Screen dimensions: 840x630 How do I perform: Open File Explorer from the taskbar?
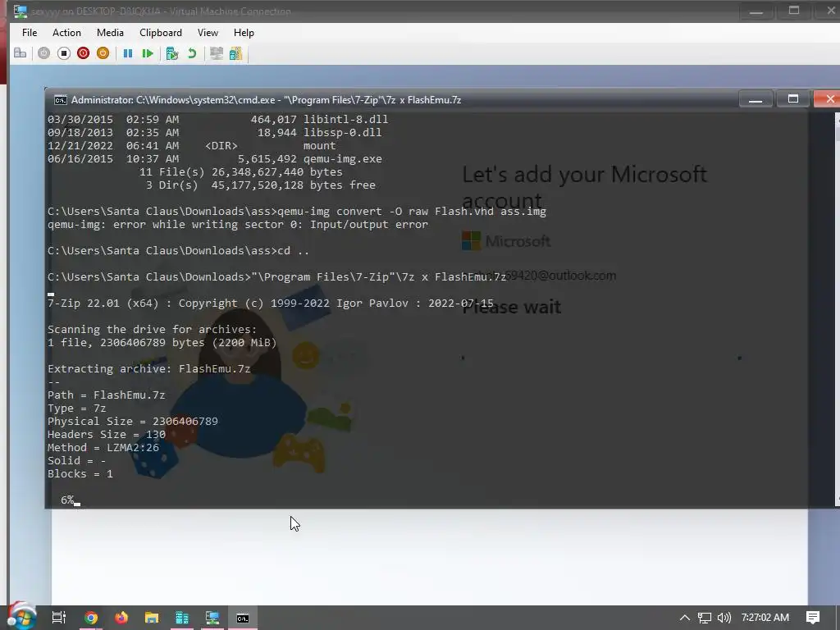[x=152, y=618]
